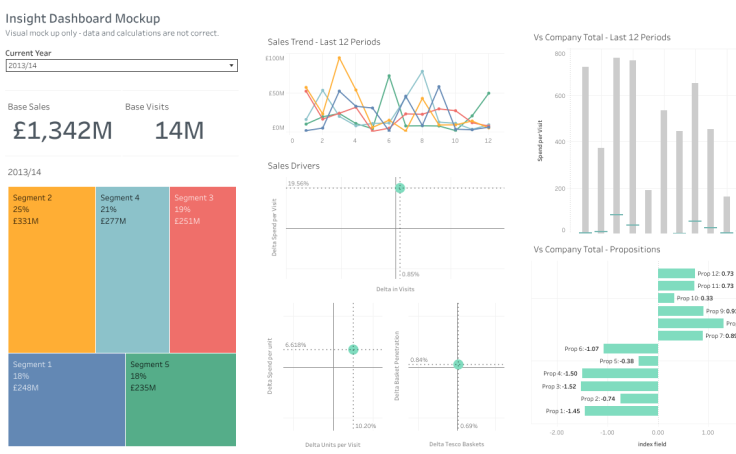Image resolution: width=736 pixels, height=454 pixels.
Task: Select the marker in Delta Tesco Baskets chart
Action: coord(458,365)
